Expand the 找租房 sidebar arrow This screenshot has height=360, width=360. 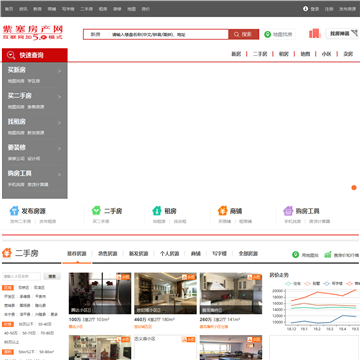(x=59, y=123)
